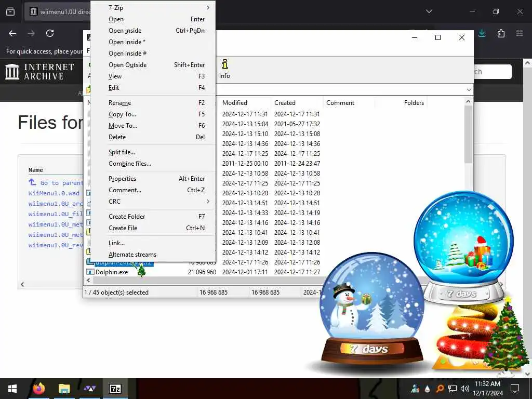The width and height of the screenshot is (532, 399).
Task: Click the network tray icon
Action: pos(453,389)
